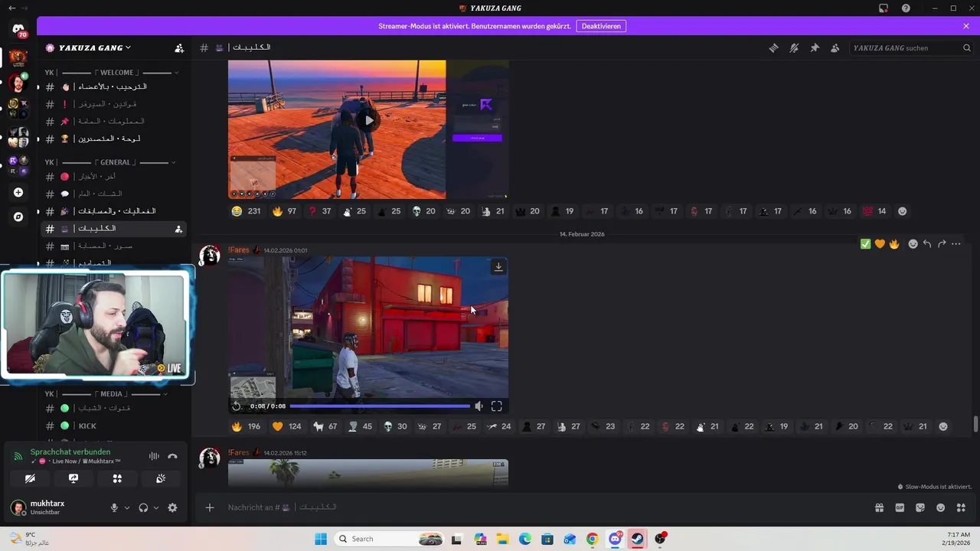Open more options three dots on message

[x=955, y=244]
